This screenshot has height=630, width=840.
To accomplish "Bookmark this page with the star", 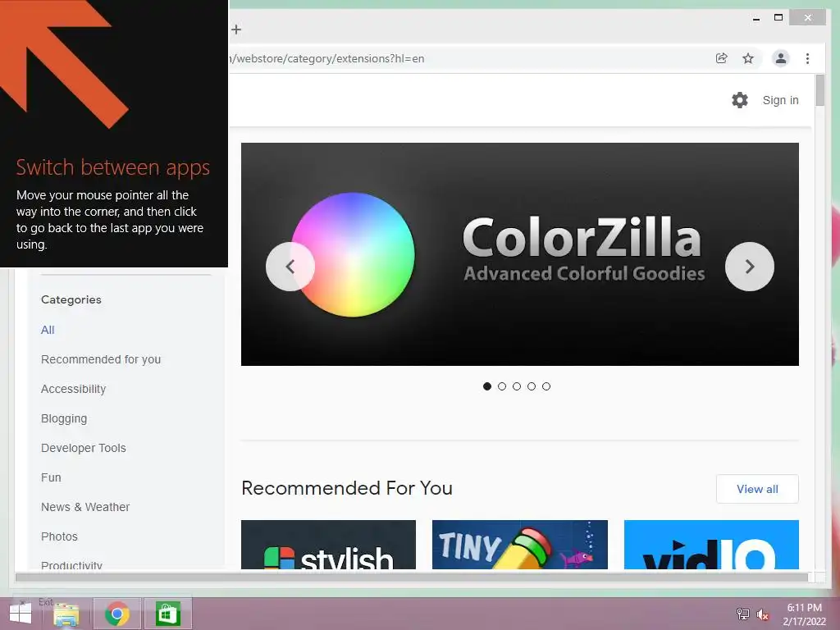I will pos(748,58).
